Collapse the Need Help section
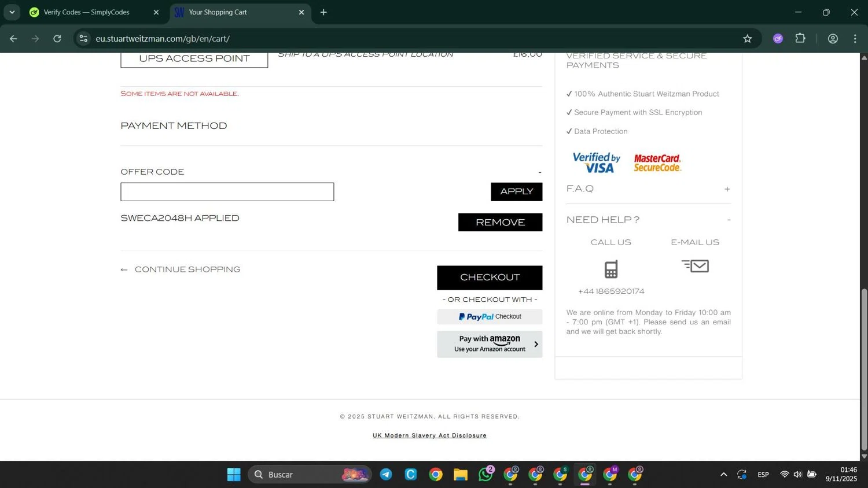The height and width of the screenshot is (488, 868). coord(729,220)
